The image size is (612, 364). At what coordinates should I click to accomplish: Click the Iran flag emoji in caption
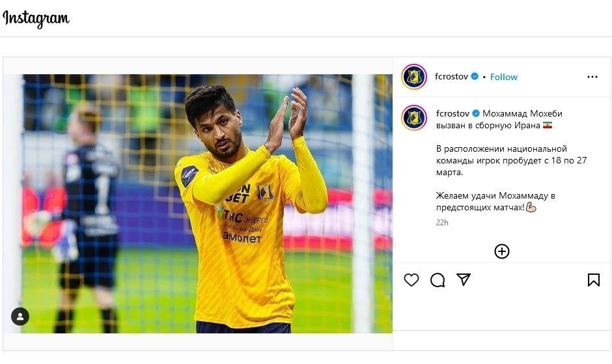point(546,125)
